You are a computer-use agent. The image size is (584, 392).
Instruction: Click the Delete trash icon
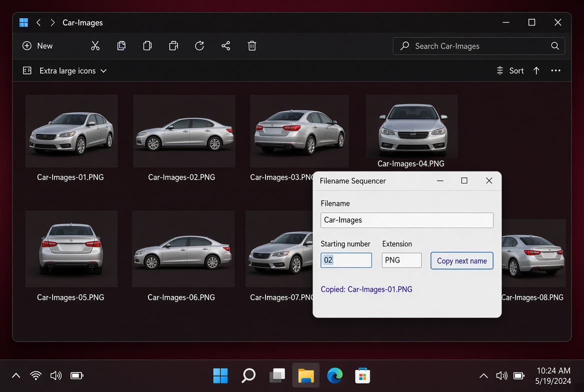click(x=252, y=46)
